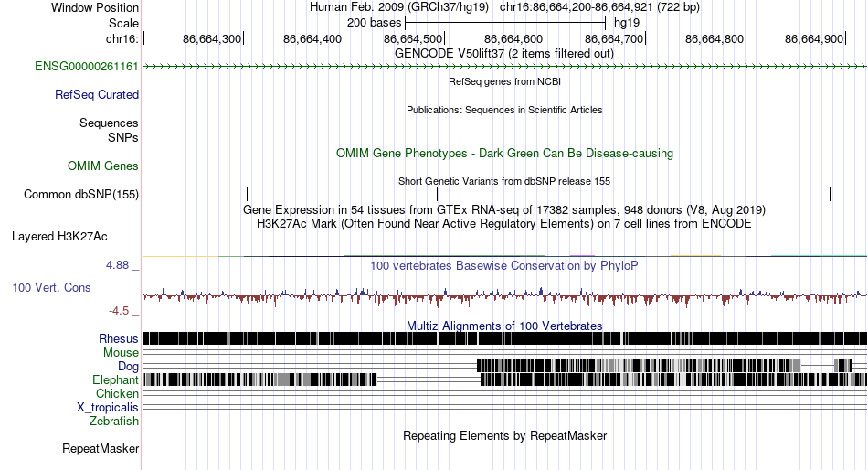Click the 86,664,500 ruler position

click(413, 38)
